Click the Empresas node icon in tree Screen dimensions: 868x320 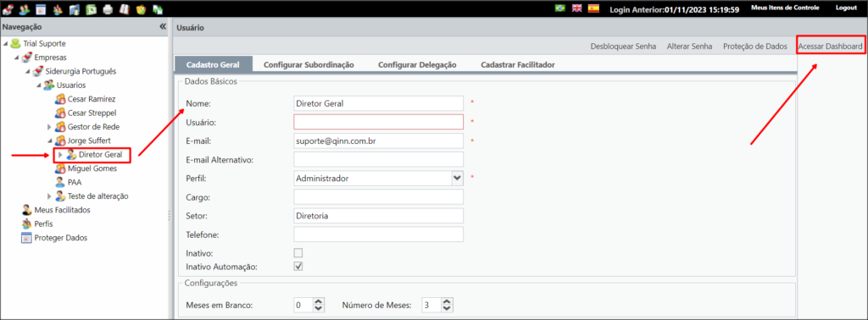(x=26, y=57)
